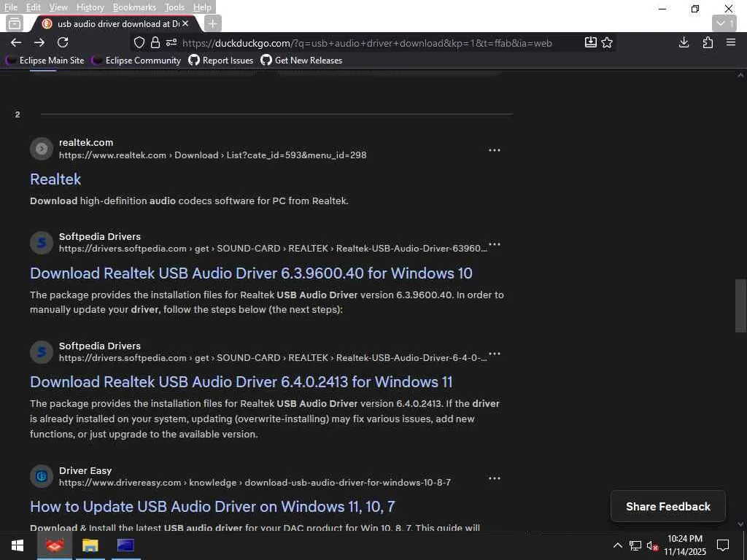This screenshot has width=747, height=560.
Task: Open Eclipse Main Site bookmark
Action: (x=45, y=60)
